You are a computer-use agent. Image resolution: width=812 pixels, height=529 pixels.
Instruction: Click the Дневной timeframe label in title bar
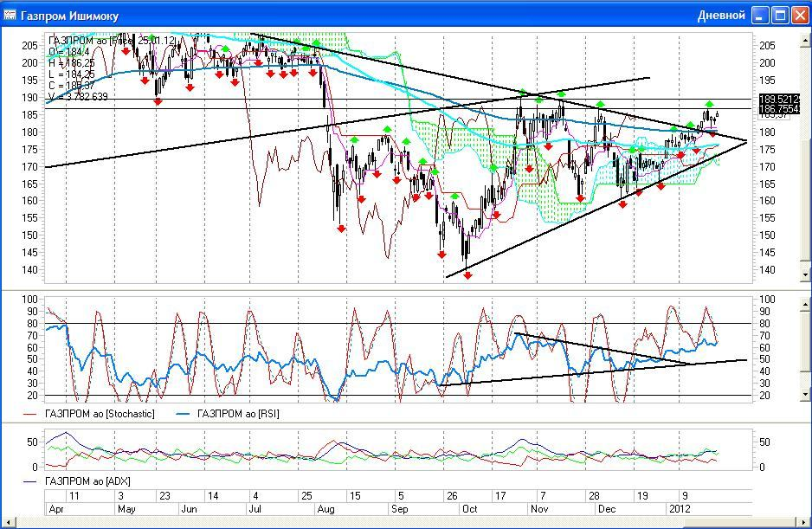click(721, 16)
